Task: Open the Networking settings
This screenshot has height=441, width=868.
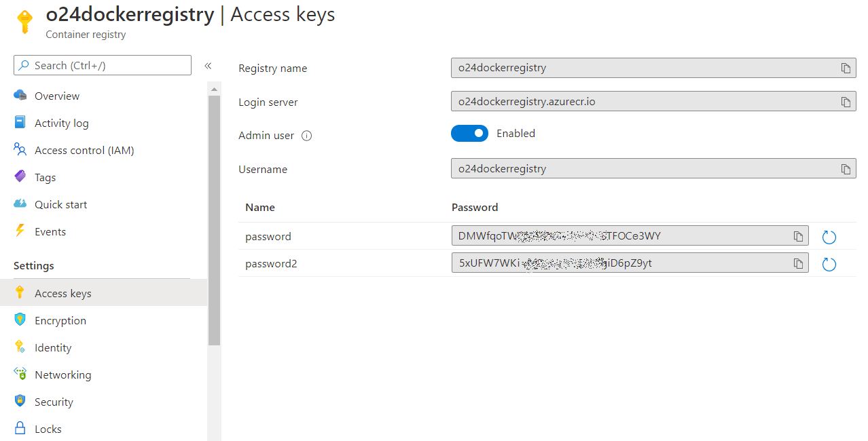Action: click(62, 375)
